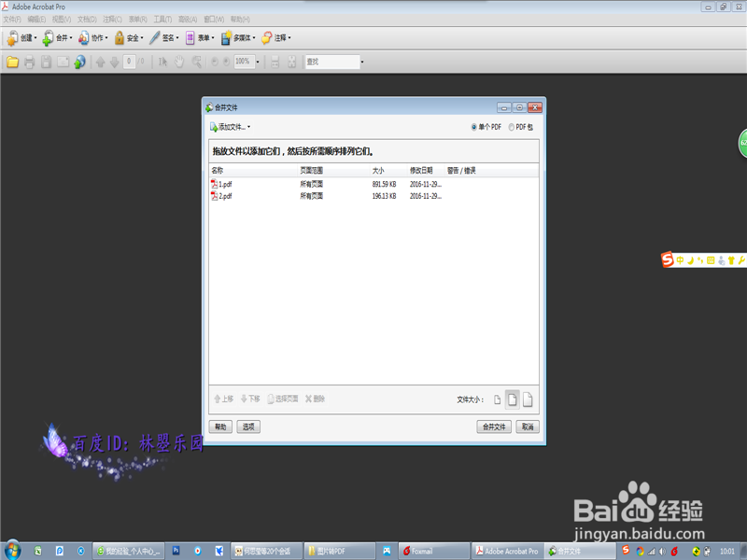
Task: Click the 合并文件 merge files button
Action: [x=494, y=427]
